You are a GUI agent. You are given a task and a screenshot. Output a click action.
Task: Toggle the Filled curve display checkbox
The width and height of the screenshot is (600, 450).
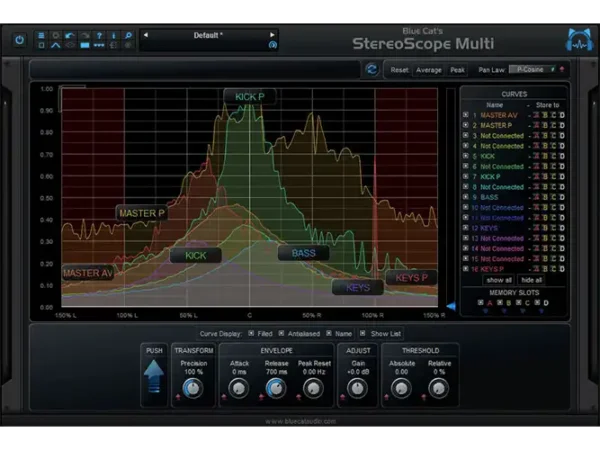(x=251, y=333)
